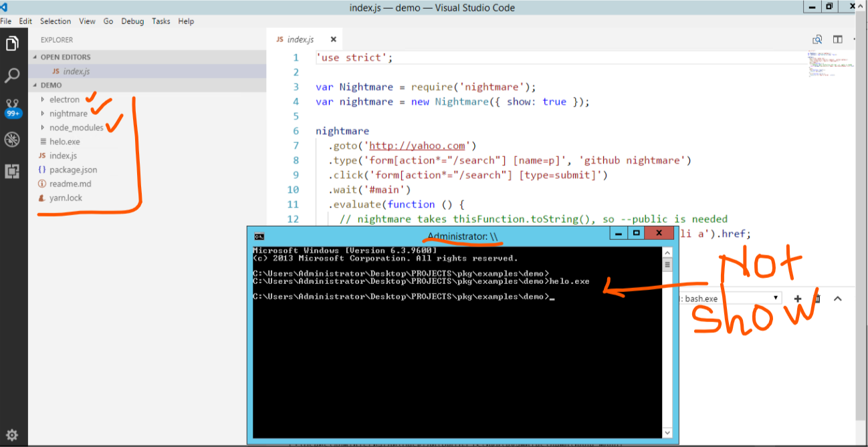This screenshot has width=868, height=447.
Task: Click the find-in-file icon in editor title bar
Action: pos(817,39)
